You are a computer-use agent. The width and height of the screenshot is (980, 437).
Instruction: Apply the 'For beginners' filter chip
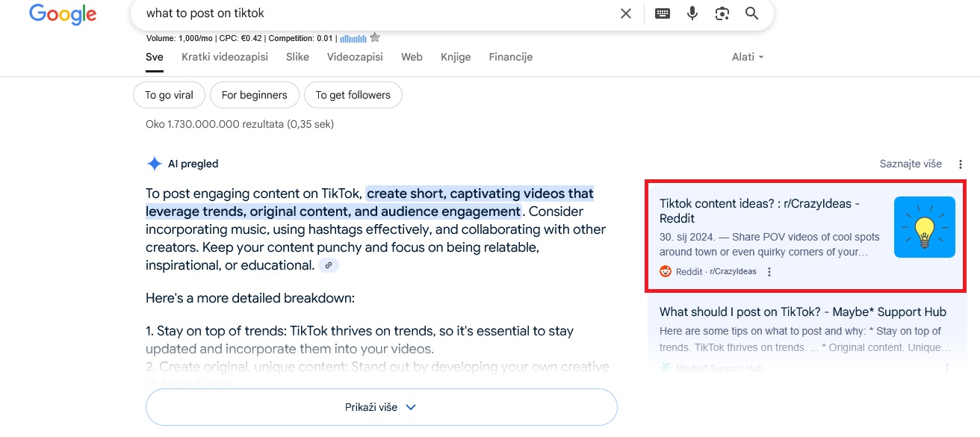[x=255, y=95]
